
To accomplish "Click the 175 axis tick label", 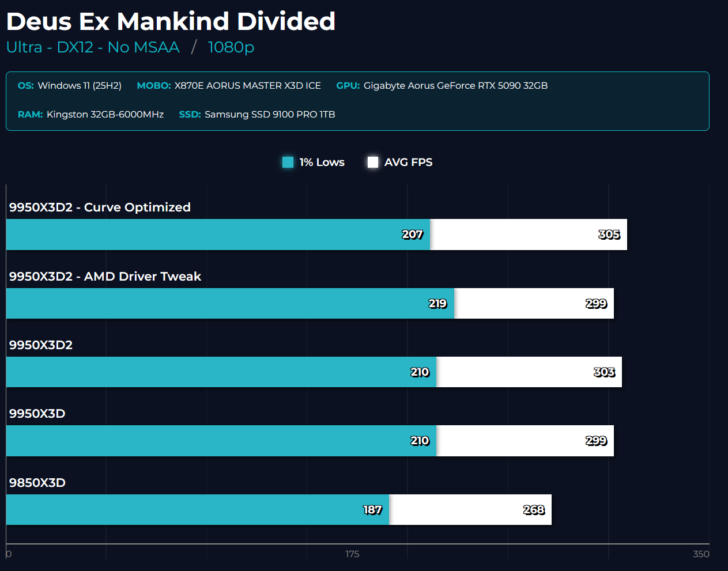I will 352,554.
